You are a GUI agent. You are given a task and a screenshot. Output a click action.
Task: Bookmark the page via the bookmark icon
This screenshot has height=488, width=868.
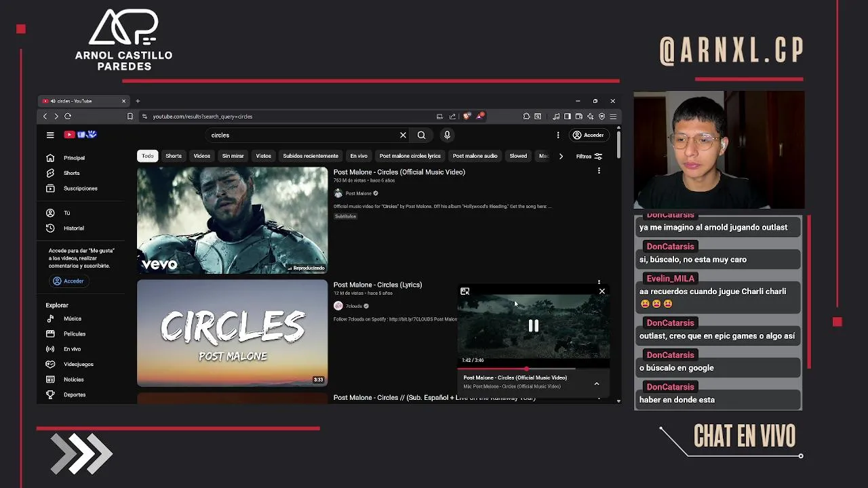(x=130, y=117)
